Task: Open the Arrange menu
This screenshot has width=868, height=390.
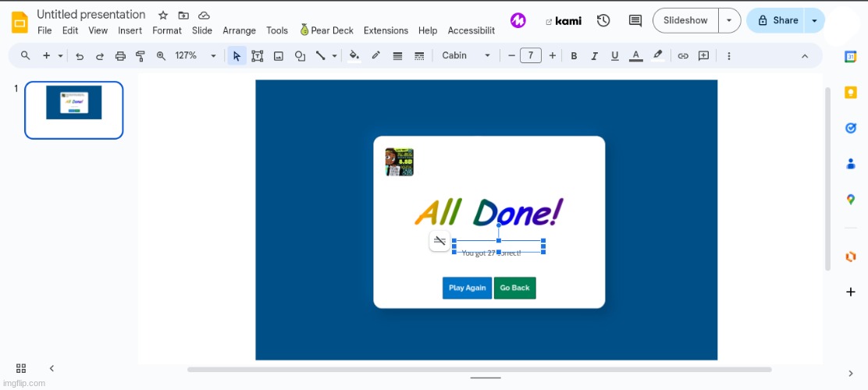Action: point(239,30)
